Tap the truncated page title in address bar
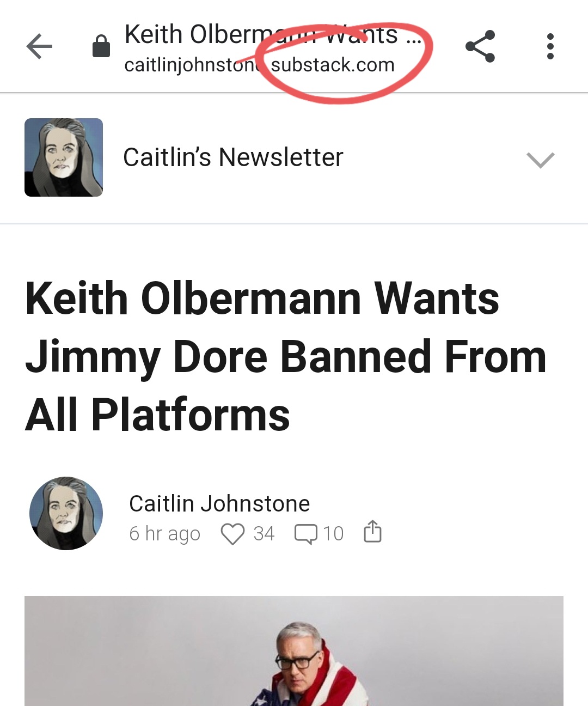Viewport: 588px width, 706px height. 273,34
